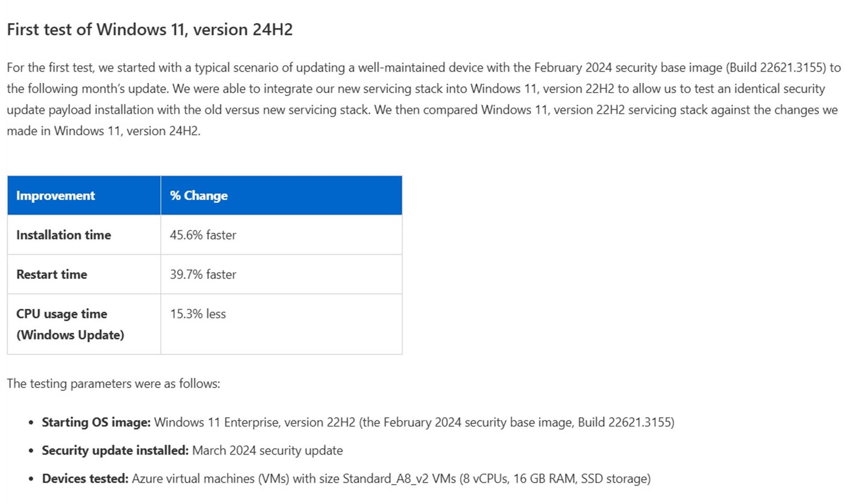Image resolution: width=868 pixels, height=504 pixels.
Task: Click the "45.6% faster" value cell
Action: click(x=203, y=235)
